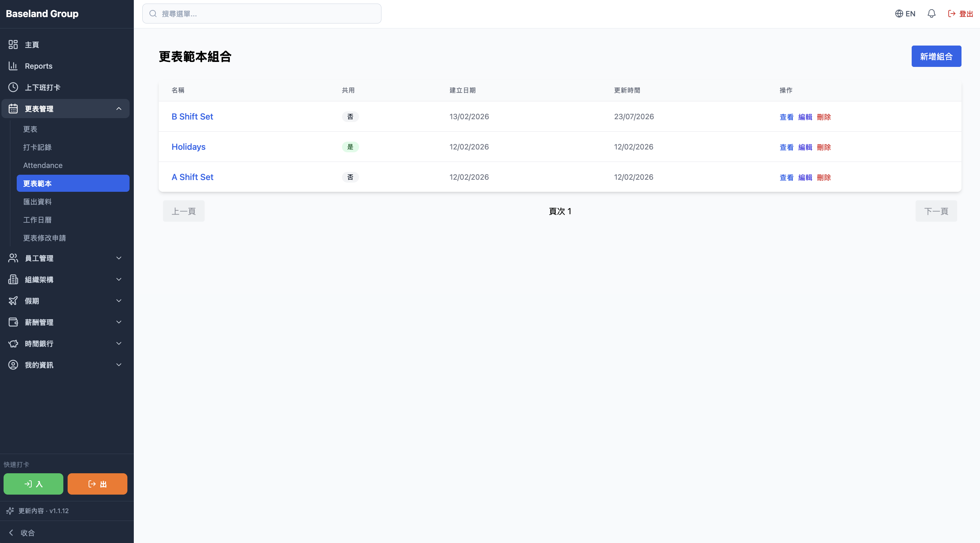The width and height of the screenshot is (980, 543).
Task: Click the green quick clock-in 入 button
Action: [33, 484]
